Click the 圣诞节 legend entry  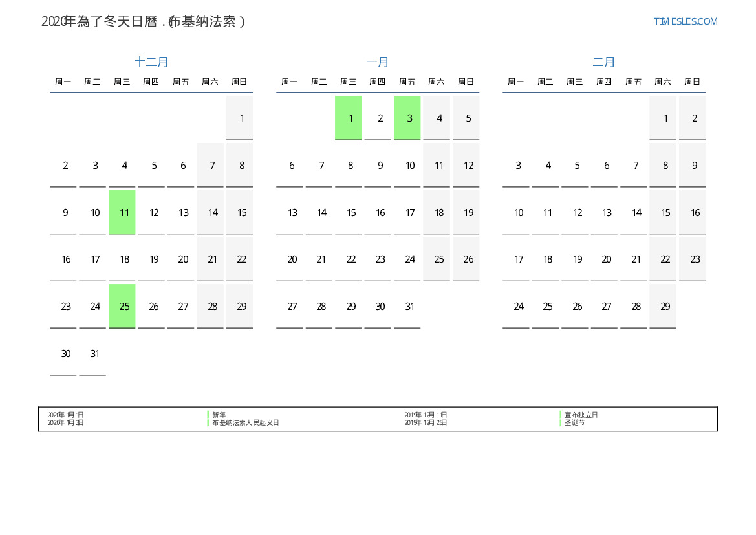click(x=574, y=422)
